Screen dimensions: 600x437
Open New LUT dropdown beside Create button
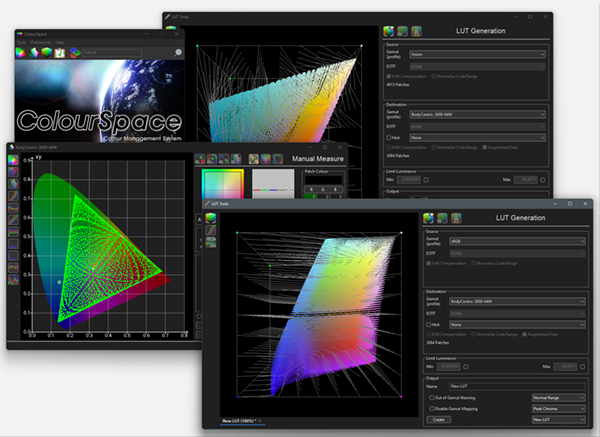(559, 420)
